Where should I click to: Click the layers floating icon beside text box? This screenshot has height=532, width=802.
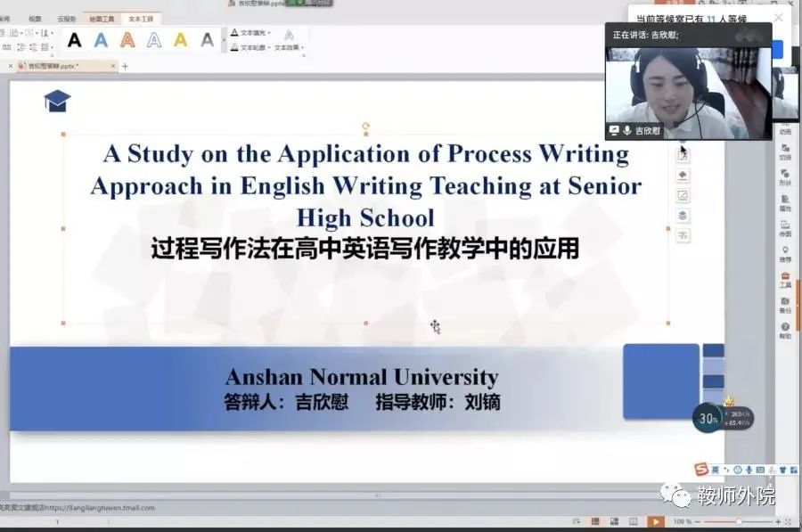pyautogui.click(x=683, y=215)
